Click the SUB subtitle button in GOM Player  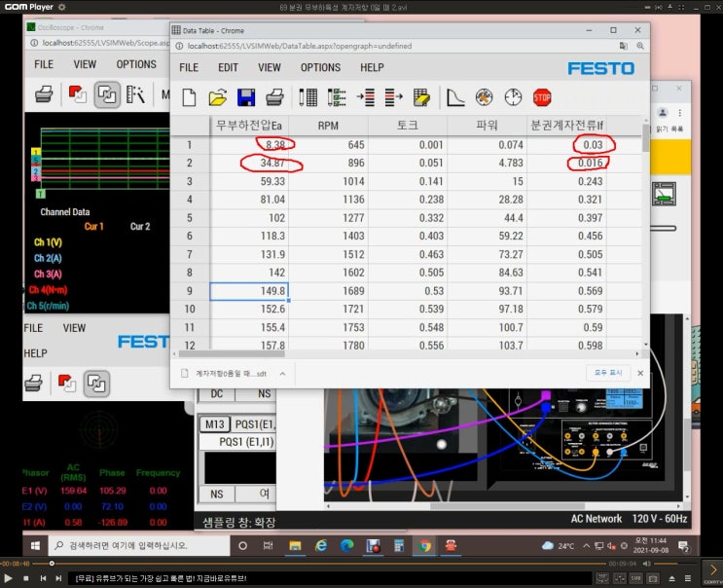click(x=635, y=578)
